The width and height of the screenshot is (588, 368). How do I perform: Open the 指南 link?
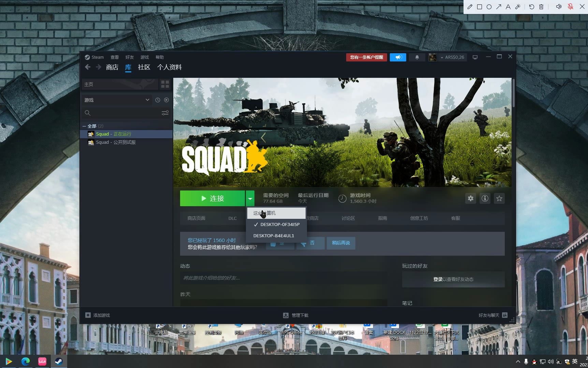pyautogui.click(x=383, y=218)
